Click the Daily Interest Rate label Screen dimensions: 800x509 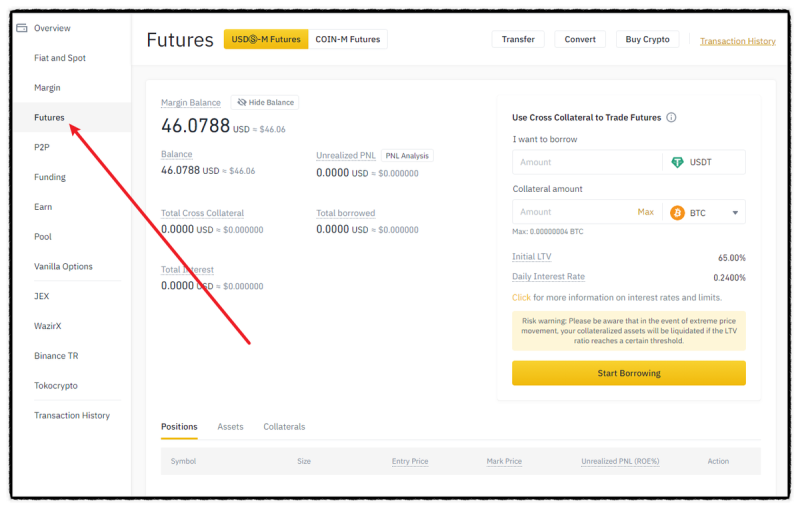point(548,276)
